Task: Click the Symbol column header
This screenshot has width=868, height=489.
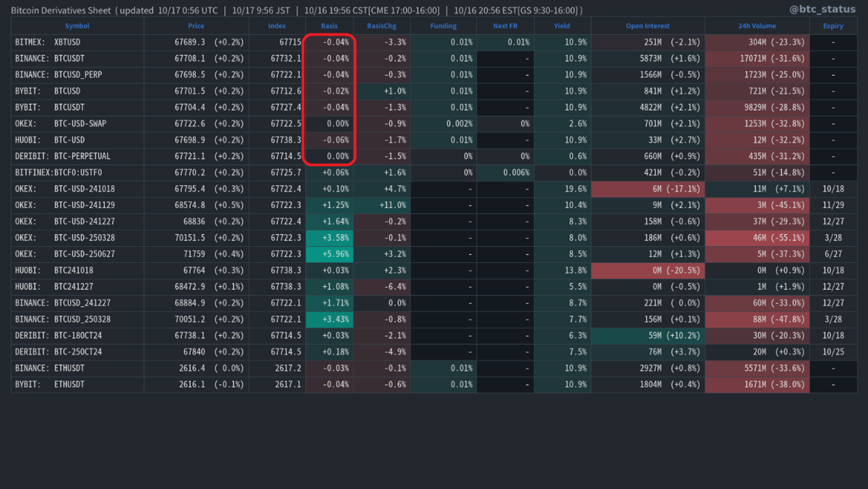Action: pos(77,26)
